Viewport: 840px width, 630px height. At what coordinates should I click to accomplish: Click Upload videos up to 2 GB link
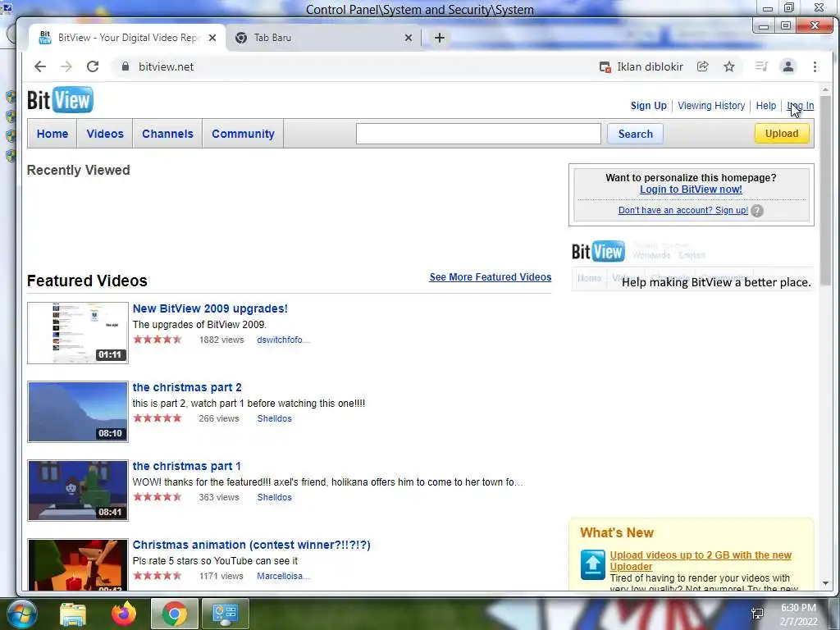pyautogui.click(x=701, y=560)
